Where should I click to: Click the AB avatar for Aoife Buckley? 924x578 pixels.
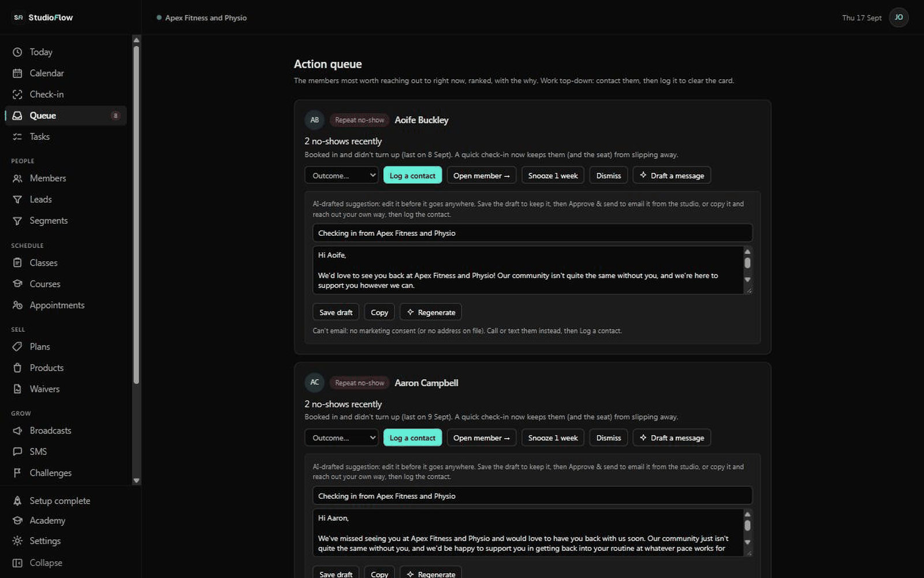[315, 120]
